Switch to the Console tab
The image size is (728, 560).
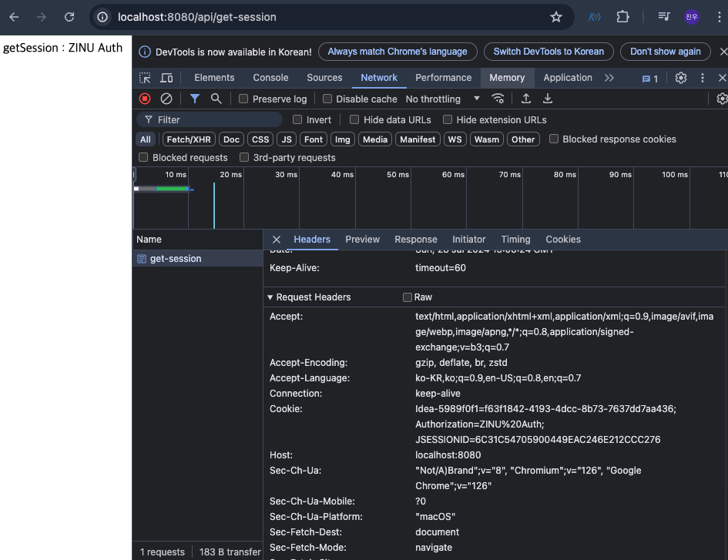coord(270,78)
